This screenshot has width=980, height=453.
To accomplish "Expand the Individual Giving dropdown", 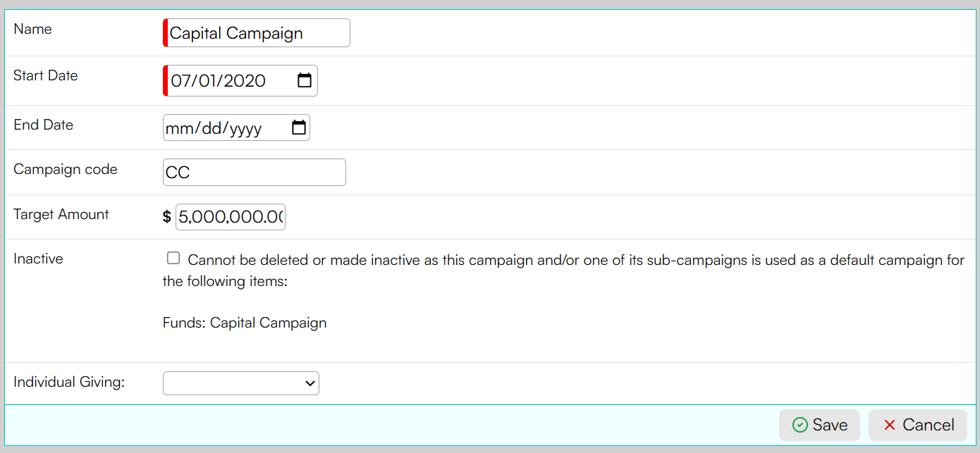I will pyautogui.click(x=241, y=383).
